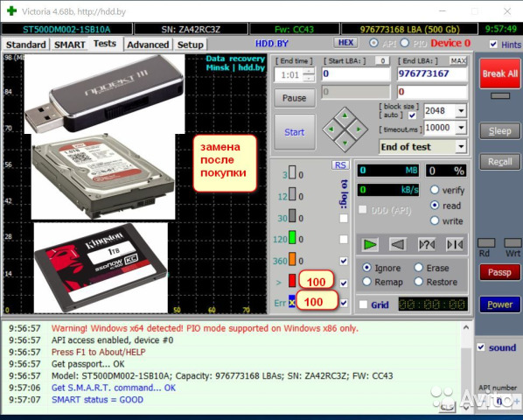Click the red error block color swatch
This screenshot has width=523, height=420.
[x=292, y=281]
